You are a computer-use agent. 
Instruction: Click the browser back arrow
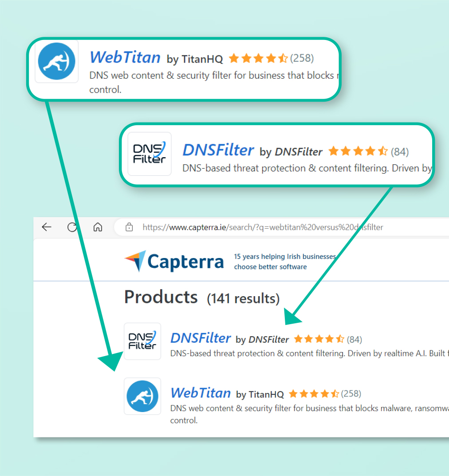(47, 227)
